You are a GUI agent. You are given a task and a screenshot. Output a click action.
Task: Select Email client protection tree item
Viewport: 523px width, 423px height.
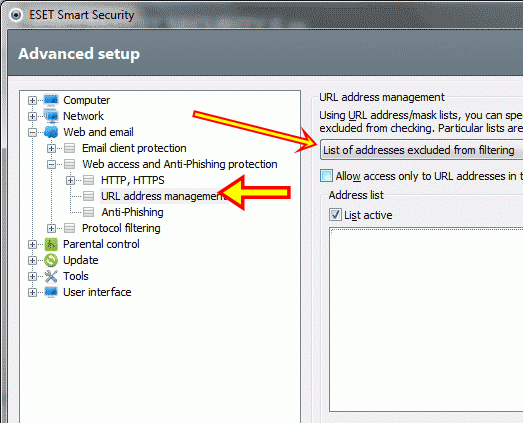[x=134, y=148]
